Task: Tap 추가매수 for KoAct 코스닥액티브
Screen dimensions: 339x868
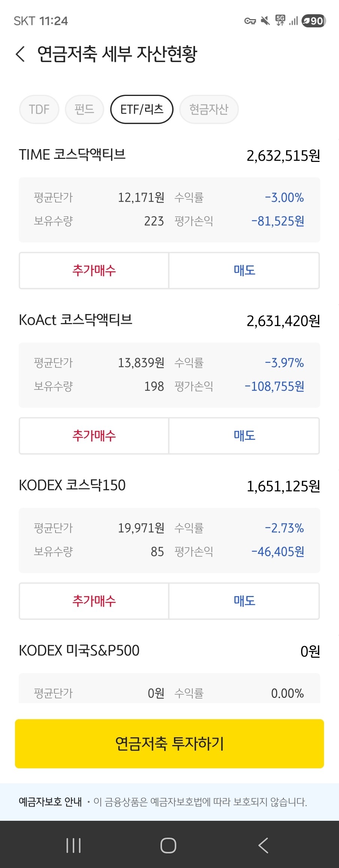Action: [x=94, y=436]
